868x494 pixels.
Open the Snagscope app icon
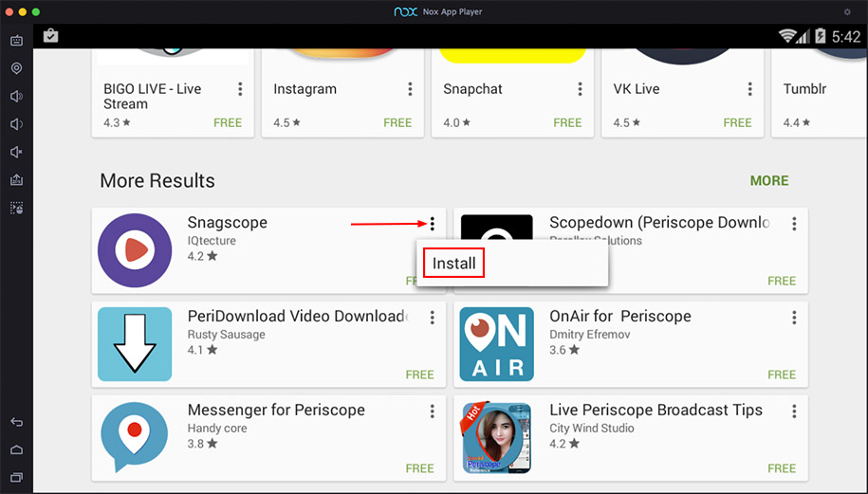click(135, 250)
